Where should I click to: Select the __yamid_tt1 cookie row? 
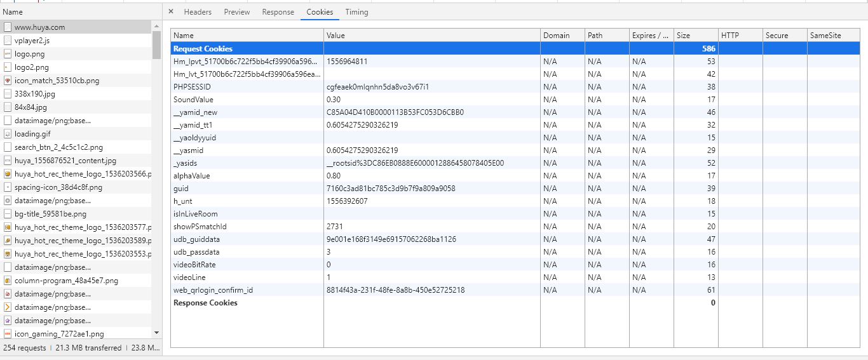point(515,125)
